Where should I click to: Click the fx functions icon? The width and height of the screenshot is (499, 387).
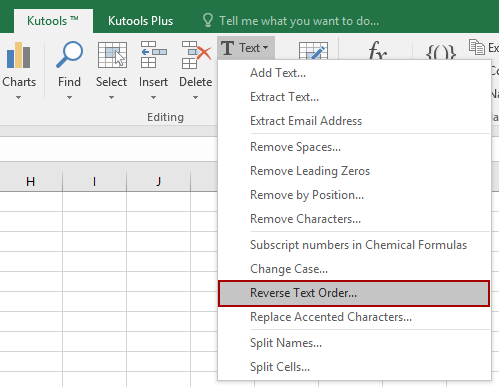377,50
